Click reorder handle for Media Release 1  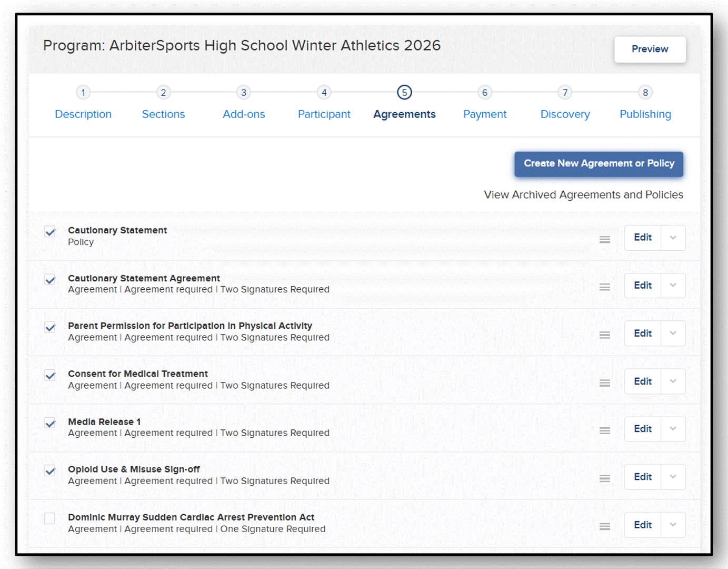[x=605, y=430]
